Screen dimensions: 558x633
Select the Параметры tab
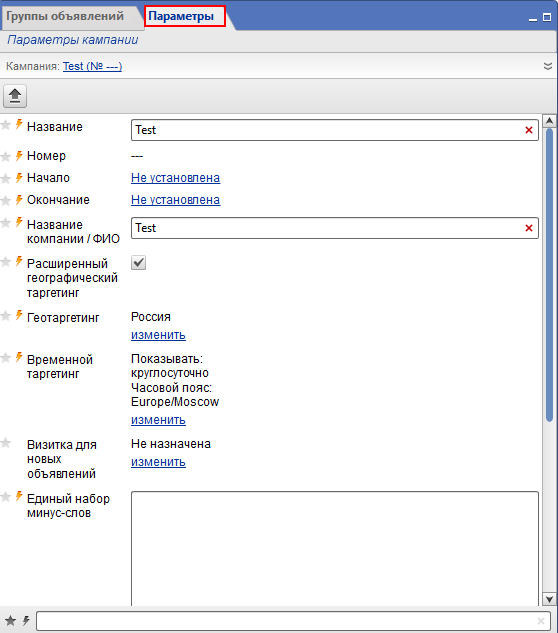point(181,16)
